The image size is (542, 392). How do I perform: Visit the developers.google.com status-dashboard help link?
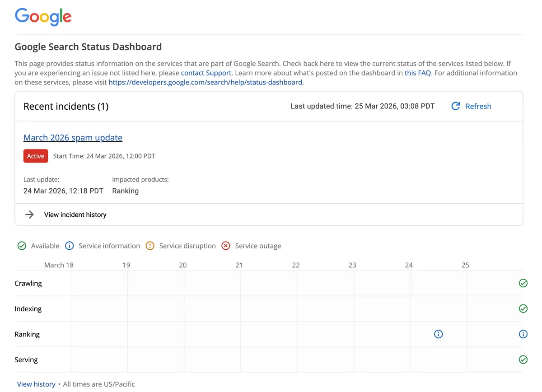(206, 82)
